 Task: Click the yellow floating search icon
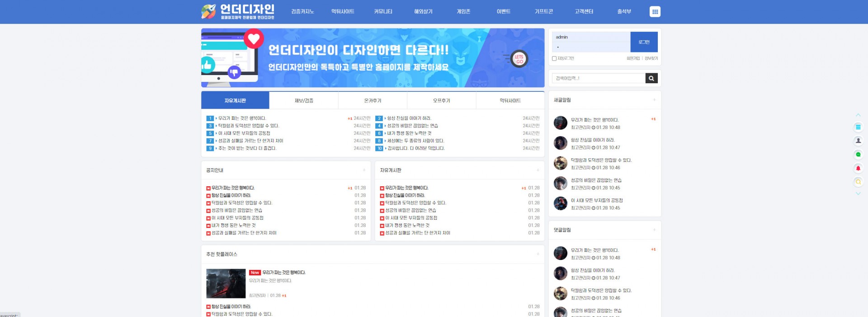click(858, 182)
